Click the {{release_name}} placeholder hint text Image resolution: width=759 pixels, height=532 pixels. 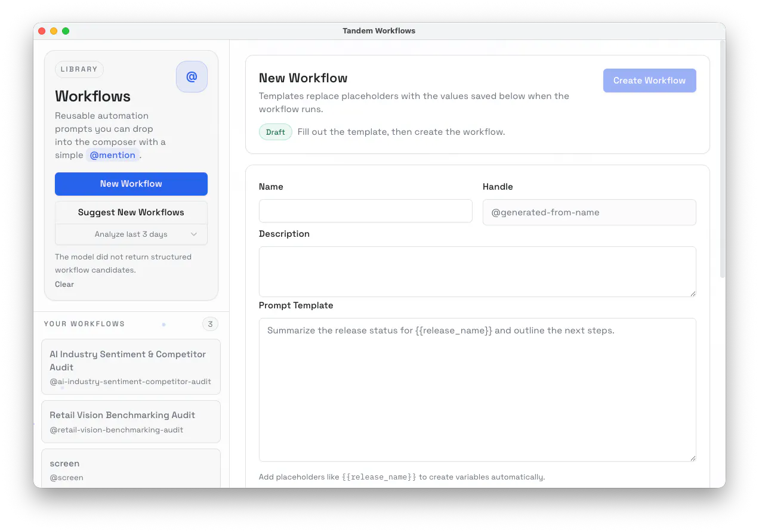pos(379,477)
